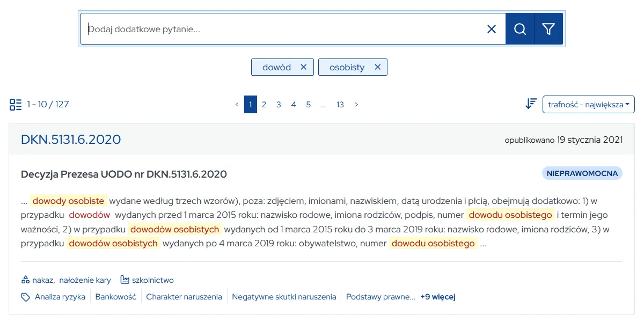Open the trafność - największa sort dropdown
The image size is (644, 322).
coord(588,104)
